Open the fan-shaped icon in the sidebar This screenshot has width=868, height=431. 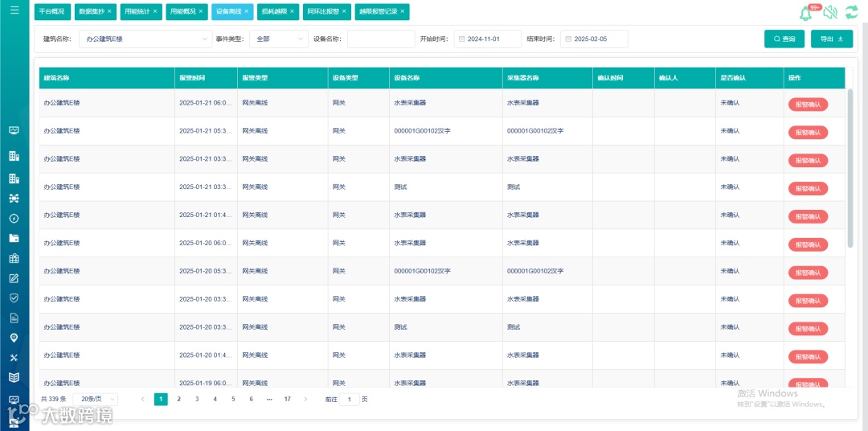click(x=14, y=199)
